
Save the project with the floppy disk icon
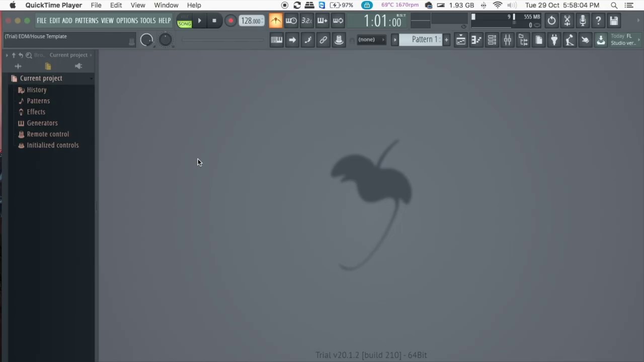coord(614,21)
